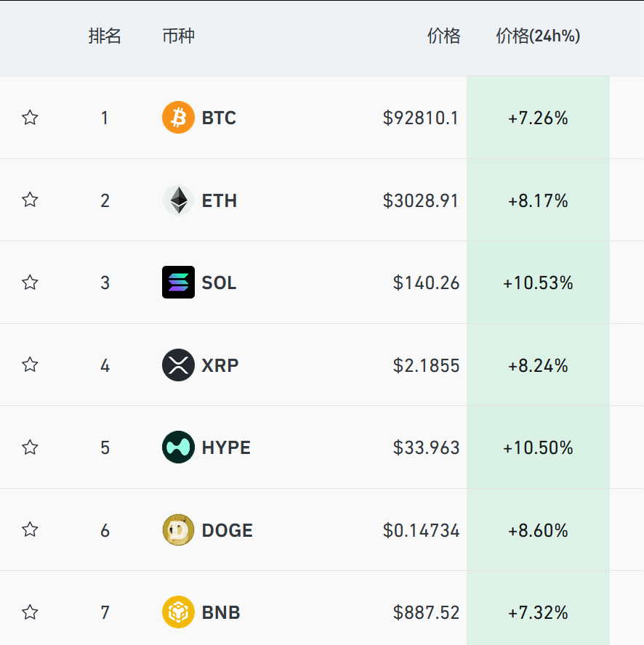Open the BNB coin name link
This screenshot has width=644, height=645.
pyautogui.click(x=221, y=612)
